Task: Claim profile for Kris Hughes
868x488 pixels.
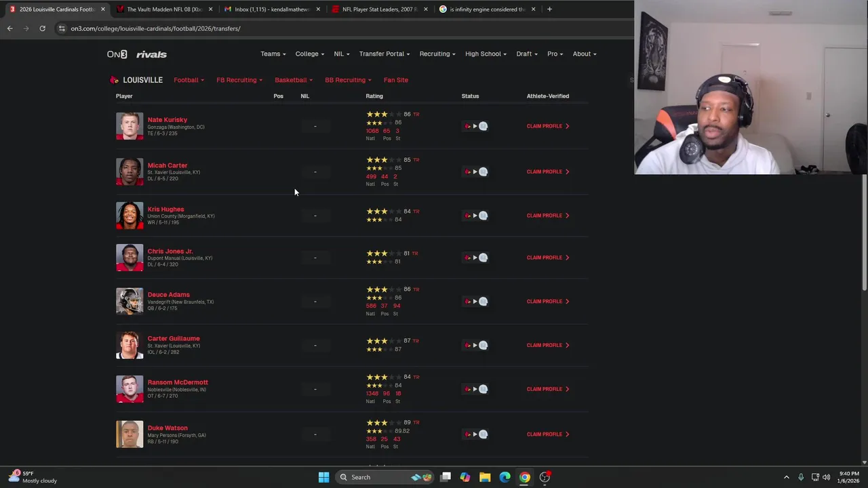Action: pyautogui.click(x=548, y=216)
